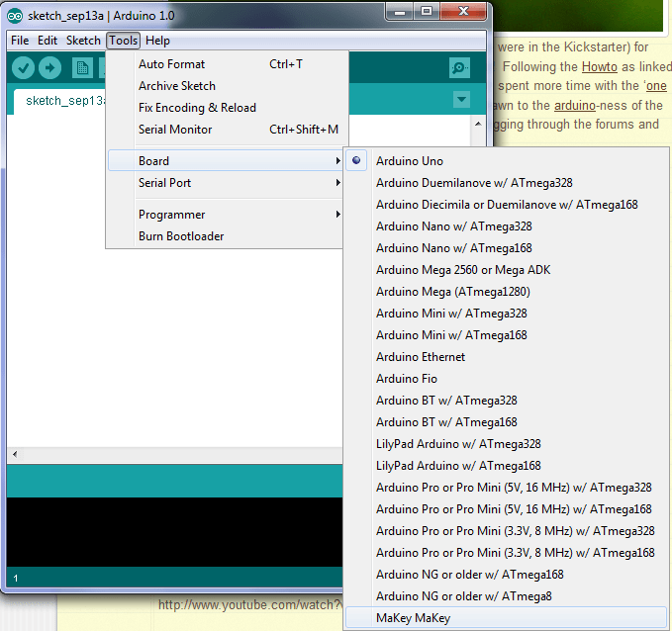Click Auto Format menu entry

pos(172,64)
